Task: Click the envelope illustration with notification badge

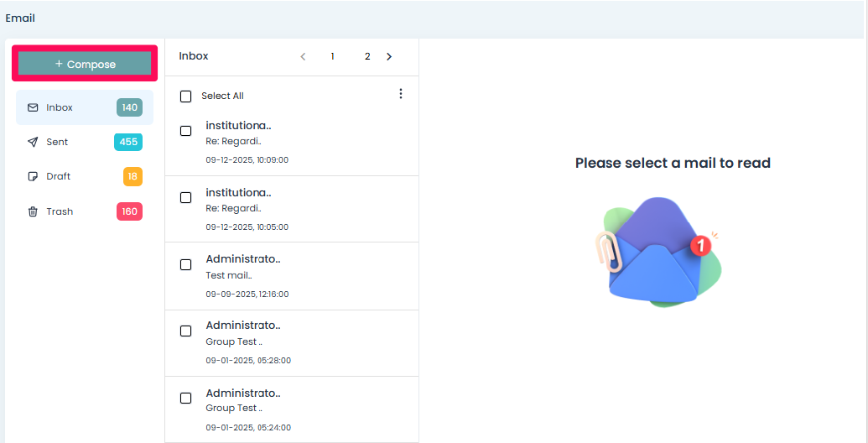Action: pos(659,252)
